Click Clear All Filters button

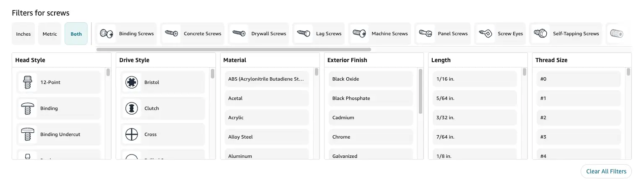point(606,171)
